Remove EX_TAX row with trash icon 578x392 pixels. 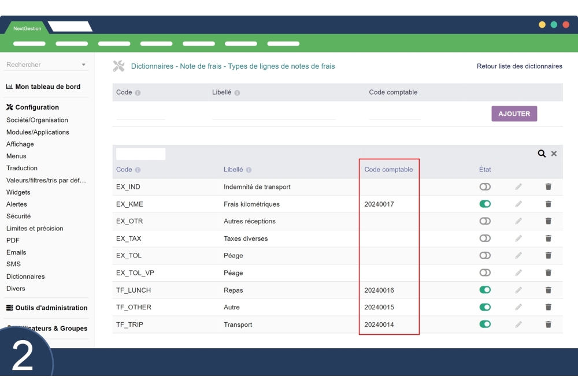click(x=548, y=238)
